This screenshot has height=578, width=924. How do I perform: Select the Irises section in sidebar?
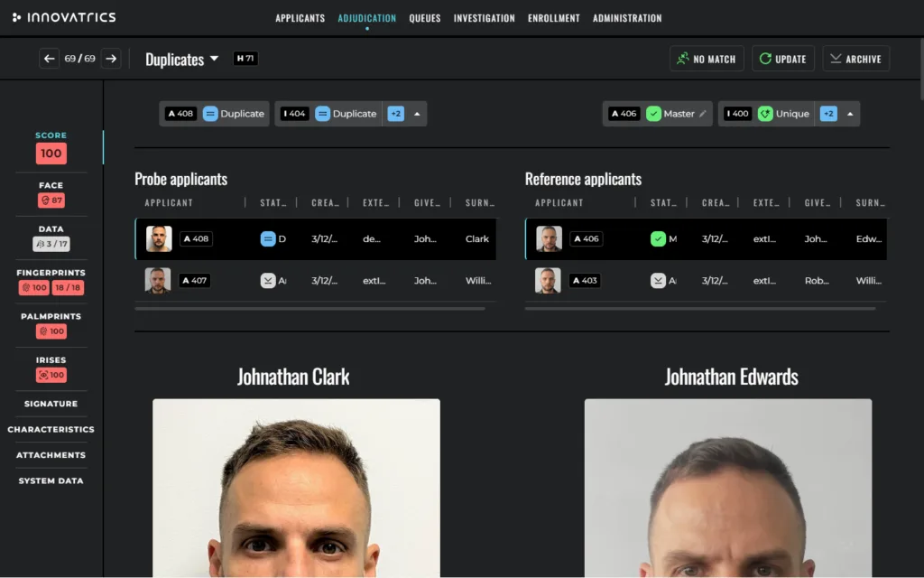[x=51, y=368]
